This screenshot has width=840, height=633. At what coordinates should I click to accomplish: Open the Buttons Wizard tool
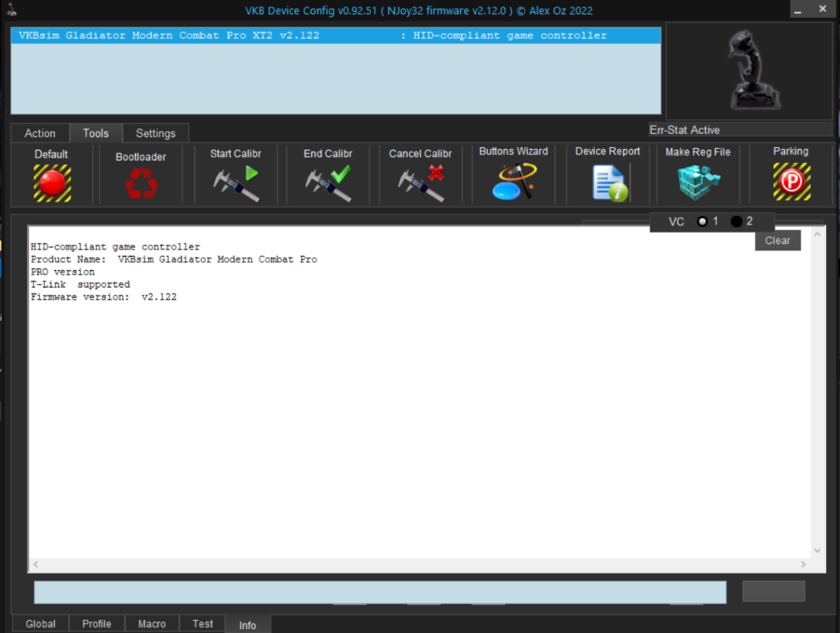coord(513,182)
